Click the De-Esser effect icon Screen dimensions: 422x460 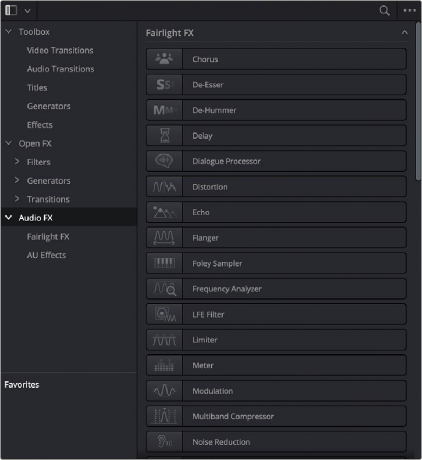pos(165,85)
